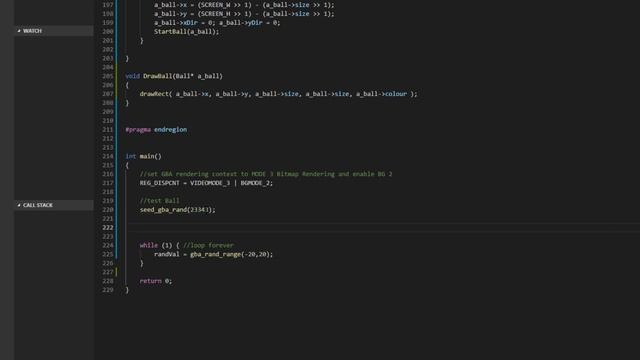
Task: Click the seed_gba_rand(23343) call
Action: coord(178,210)
